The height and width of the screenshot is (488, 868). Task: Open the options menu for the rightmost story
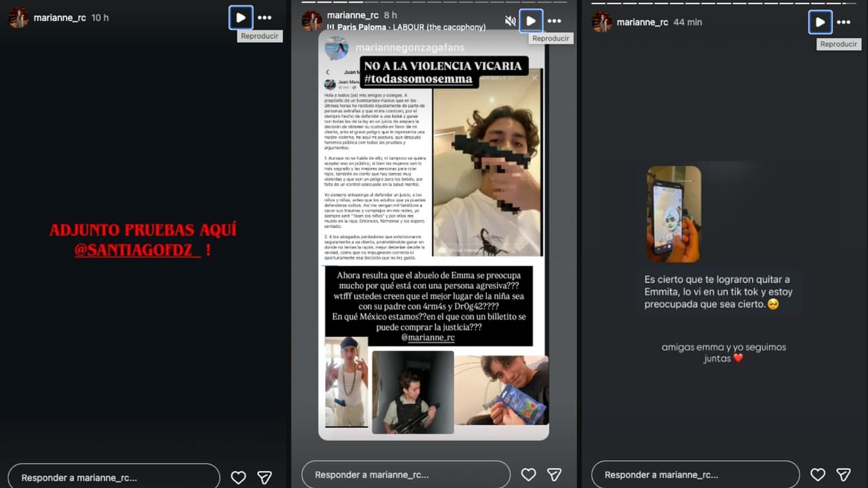click(x=844, y=22)
